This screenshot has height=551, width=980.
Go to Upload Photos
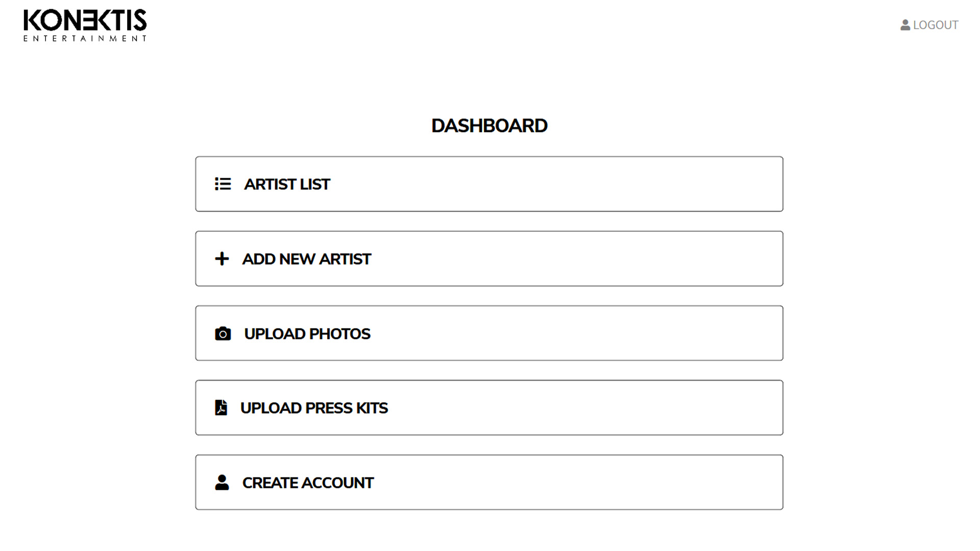488,334
